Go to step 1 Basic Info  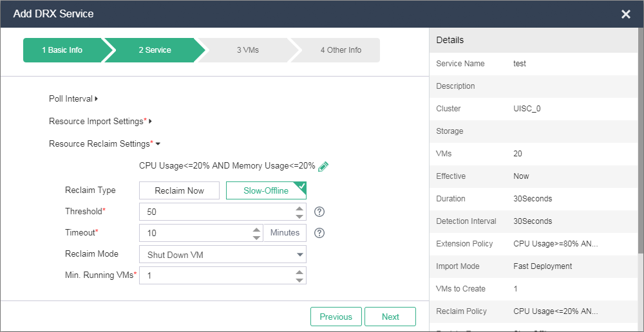(62, 50)
